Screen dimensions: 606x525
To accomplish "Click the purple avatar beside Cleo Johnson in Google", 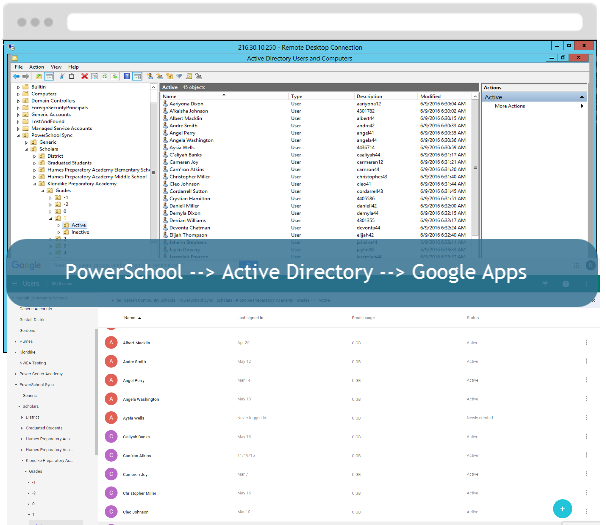I will (111, 511).
